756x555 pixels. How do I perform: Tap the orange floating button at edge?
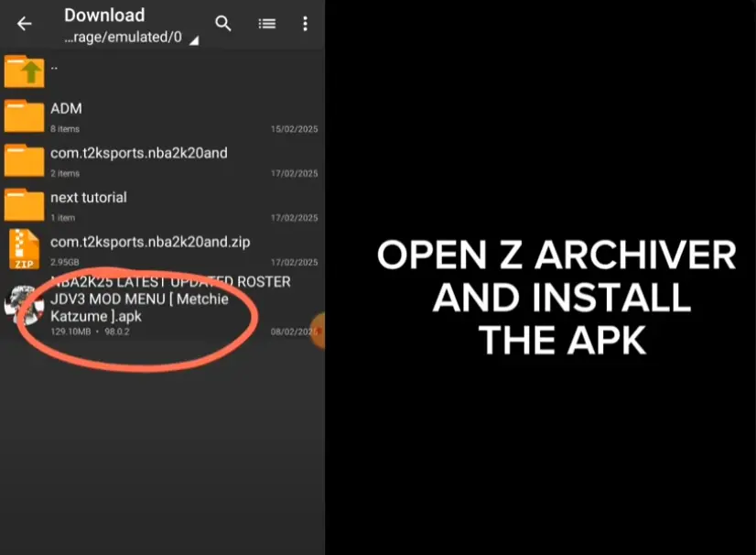click(x=318, y=331)
